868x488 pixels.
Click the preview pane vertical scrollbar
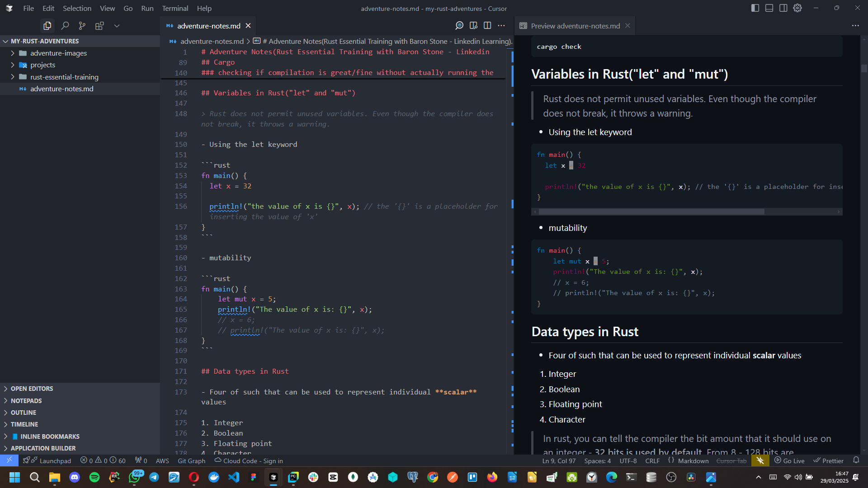[x=864, y=69]
